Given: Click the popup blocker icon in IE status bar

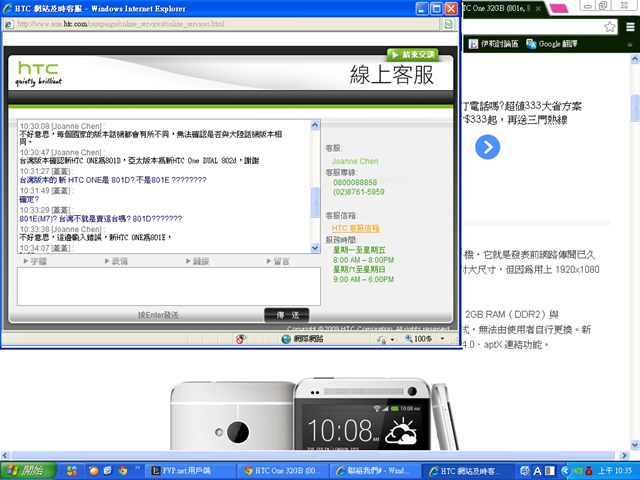Looking at the screenshot, I should click(x=241, y=339).
